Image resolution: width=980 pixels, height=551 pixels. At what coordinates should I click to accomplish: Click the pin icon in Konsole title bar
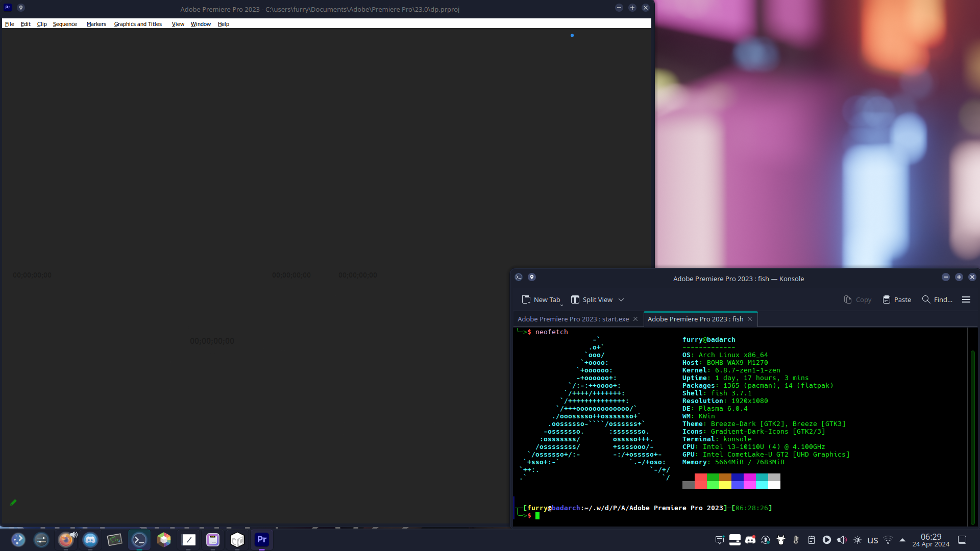point(532,277)
